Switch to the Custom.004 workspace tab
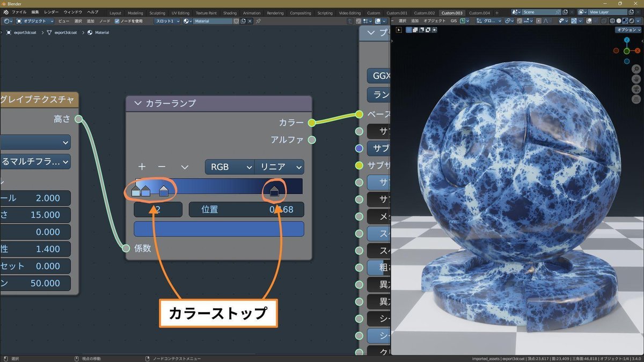This screenshot has width=644, height=362. (x=479, y=12)
